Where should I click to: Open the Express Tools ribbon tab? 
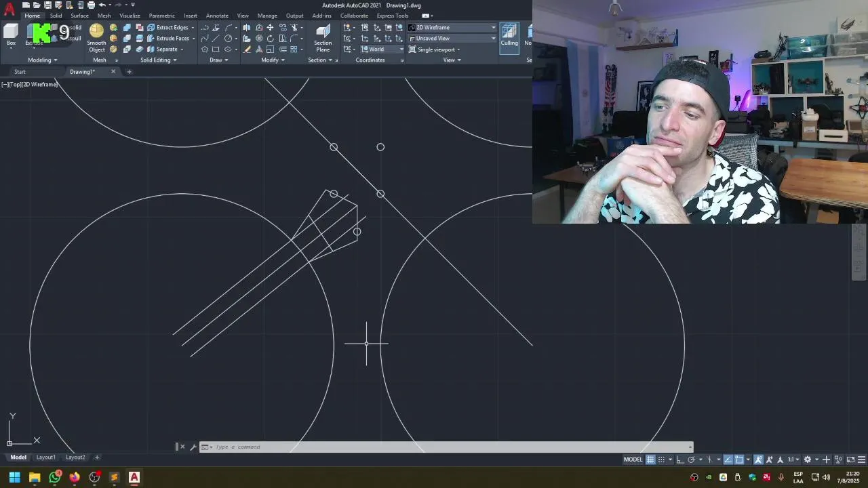point(393,16)
